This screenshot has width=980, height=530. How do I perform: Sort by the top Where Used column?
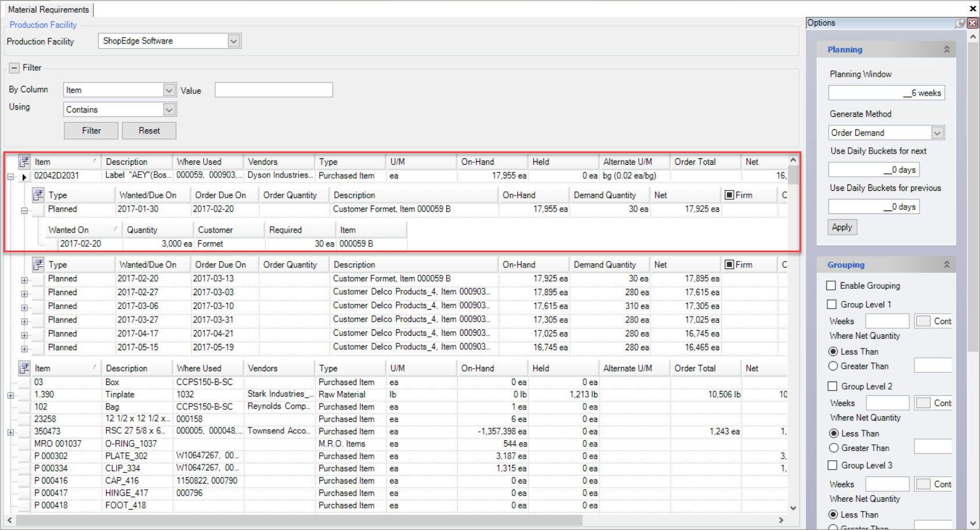click(x=208, y=162)
